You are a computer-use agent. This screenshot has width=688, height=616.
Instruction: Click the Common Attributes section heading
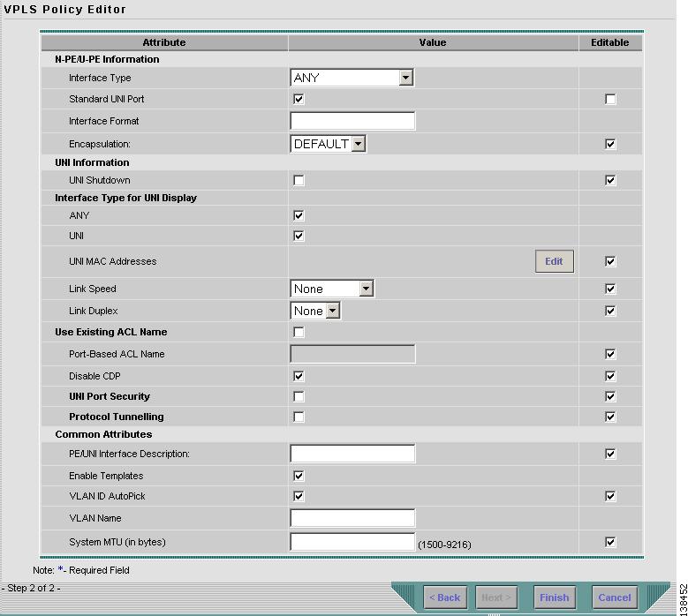pyautogui.click(x=103, y=434)
